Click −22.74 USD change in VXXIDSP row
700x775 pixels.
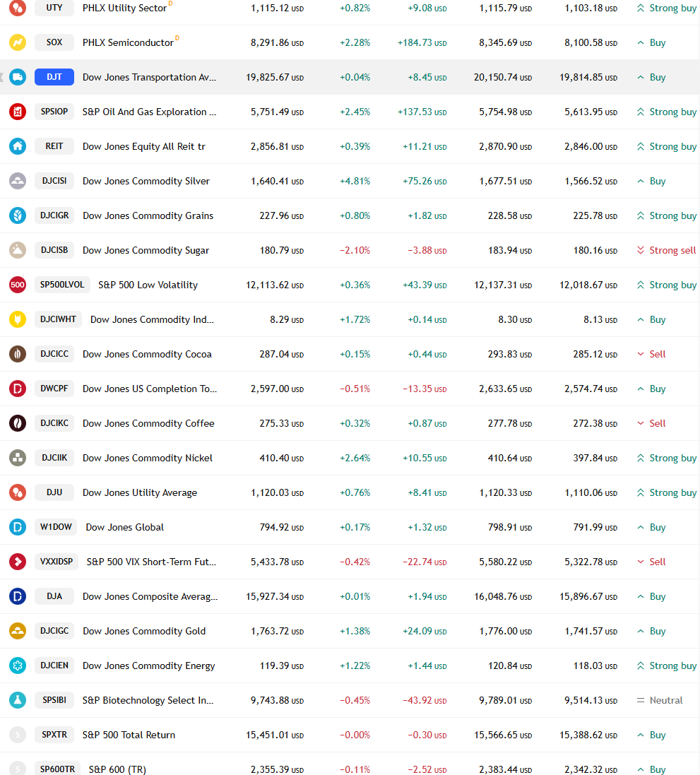(425, 562)
